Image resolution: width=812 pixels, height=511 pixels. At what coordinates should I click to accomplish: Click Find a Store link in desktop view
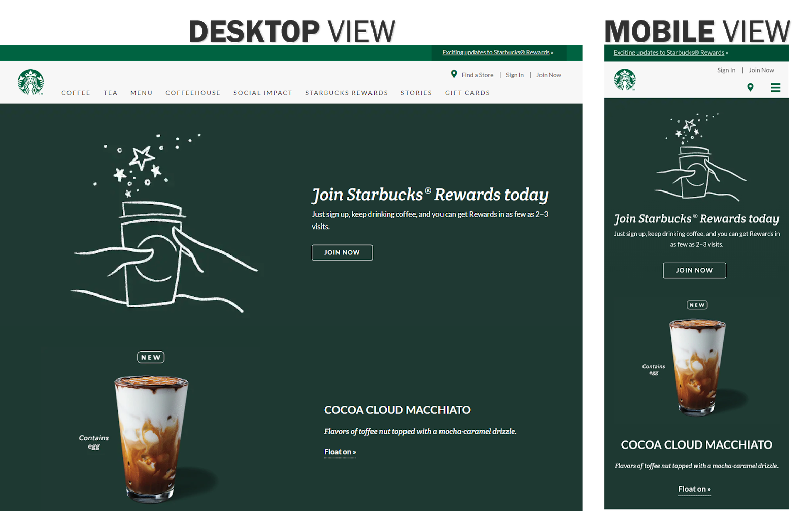(x=477, y=75)
